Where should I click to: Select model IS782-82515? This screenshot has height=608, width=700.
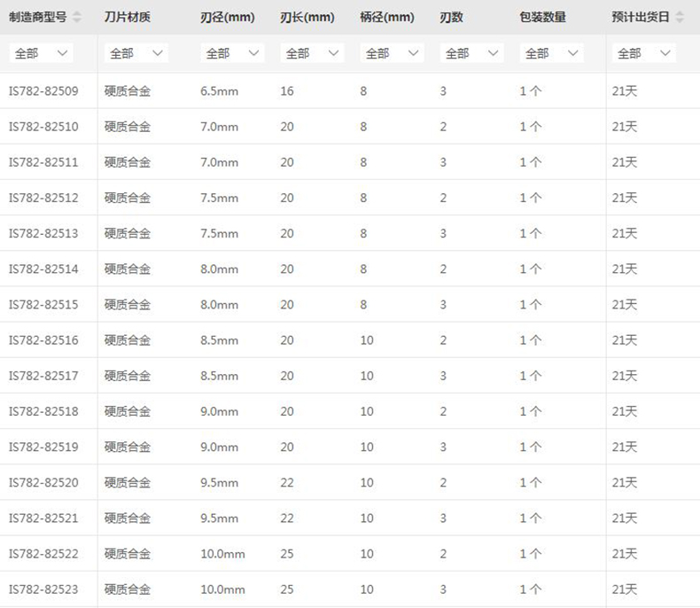[x=43, y=305]
